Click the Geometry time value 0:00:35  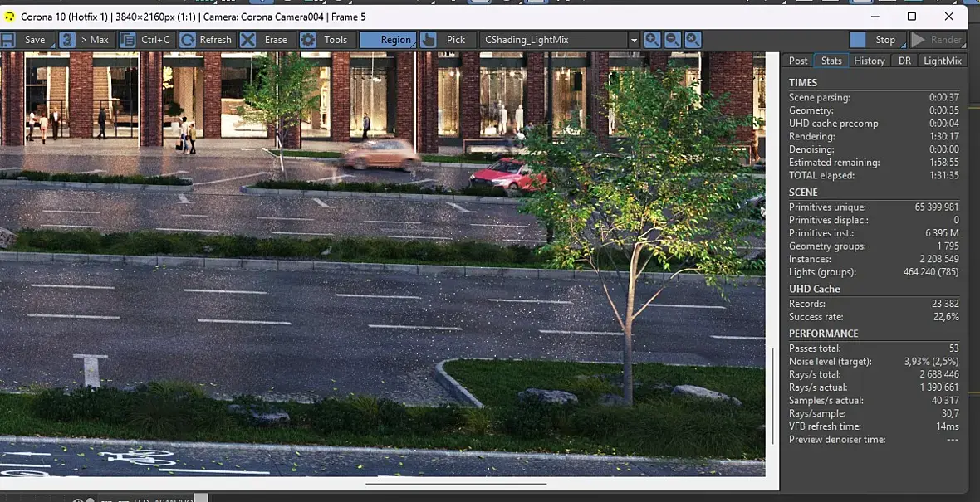pyautogui.click(x=943, y=110)
